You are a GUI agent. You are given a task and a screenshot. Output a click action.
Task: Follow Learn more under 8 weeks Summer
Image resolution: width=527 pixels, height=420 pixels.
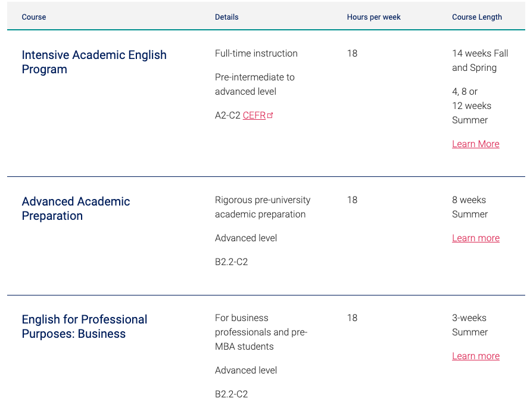pos(476,238)
